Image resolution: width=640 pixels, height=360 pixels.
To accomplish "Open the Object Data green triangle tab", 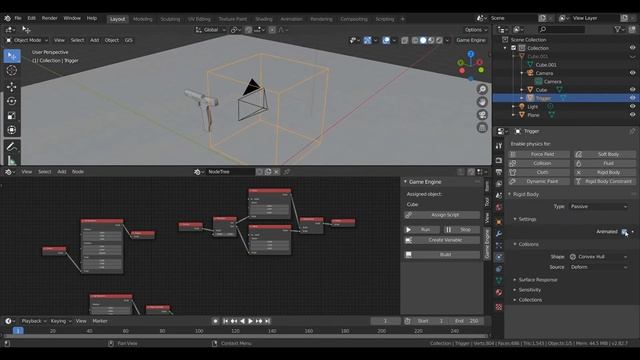I will point(499,281).
